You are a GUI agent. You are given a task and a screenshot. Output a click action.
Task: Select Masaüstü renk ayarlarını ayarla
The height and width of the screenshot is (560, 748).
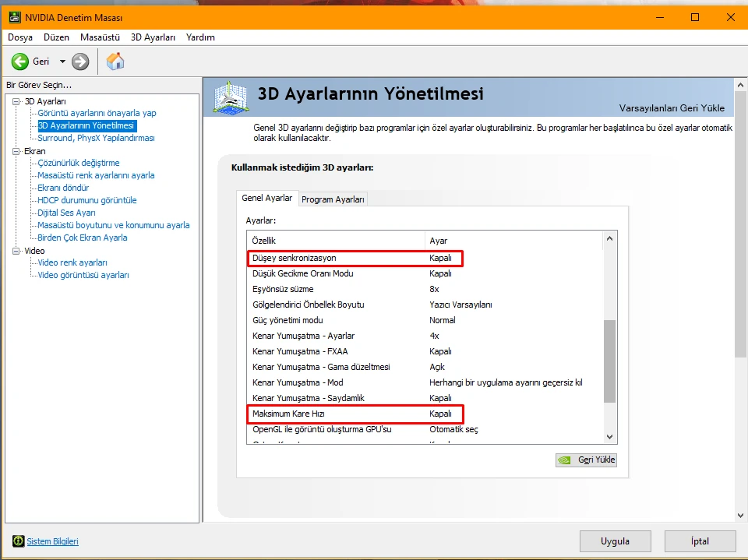point(97,175)
